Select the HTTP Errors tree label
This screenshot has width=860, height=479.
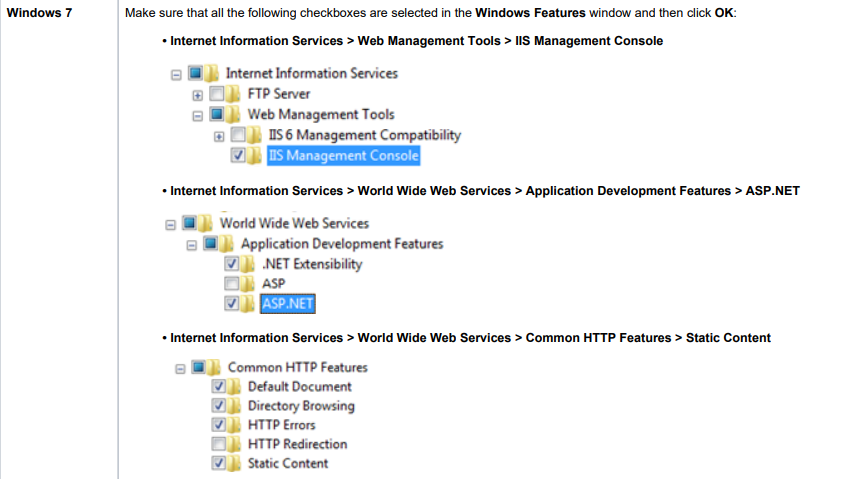pyautogui.click(x=281, y=425)
